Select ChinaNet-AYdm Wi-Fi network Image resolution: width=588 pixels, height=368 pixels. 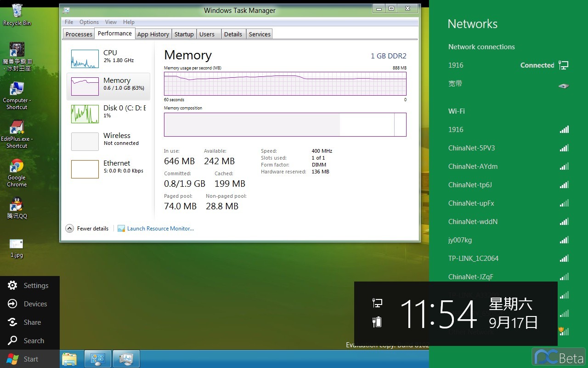(x=509, y=167)
